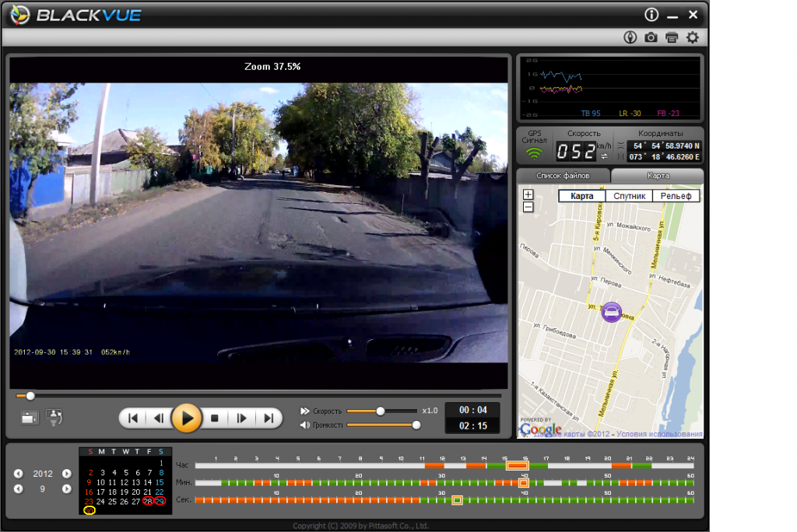797x532 pixels.
Task: Click the Громкость volume slider handle
Action: pyautogui.click(x=416, y=425)
